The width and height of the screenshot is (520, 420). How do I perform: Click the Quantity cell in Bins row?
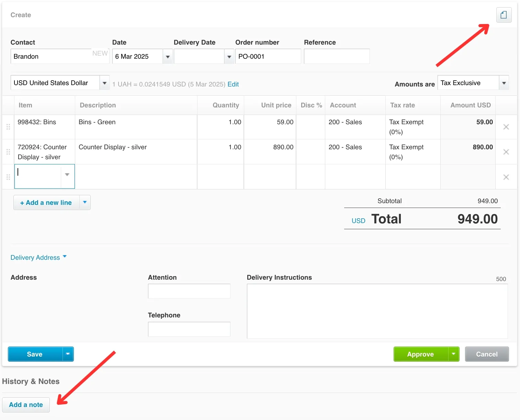point(221,127)
